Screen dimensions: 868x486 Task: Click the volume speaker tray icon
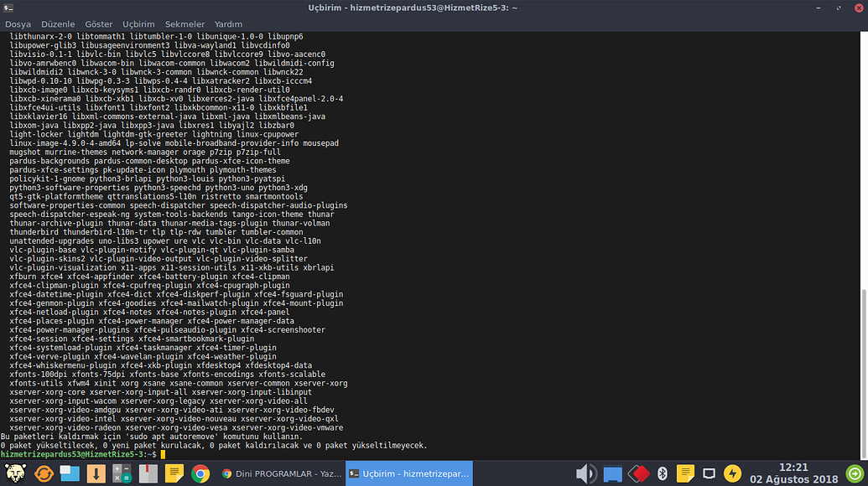[586, 474]
